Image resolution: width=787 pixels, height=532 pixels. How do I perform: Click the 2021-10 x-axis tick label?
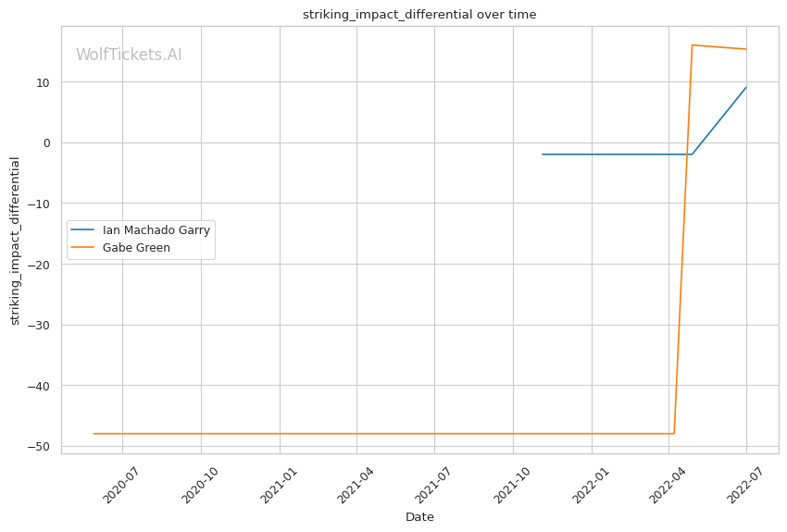[x=511, y=484]
